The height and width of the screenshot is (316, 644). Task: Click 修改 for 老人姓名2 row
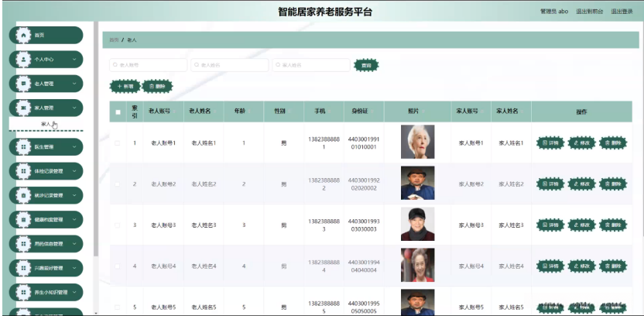coord(581,184)
